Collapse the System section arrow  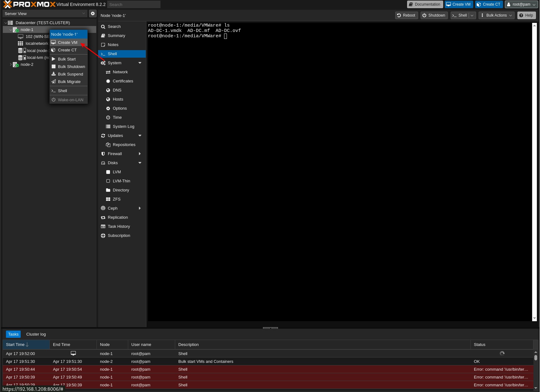click(x=140, y=63)
